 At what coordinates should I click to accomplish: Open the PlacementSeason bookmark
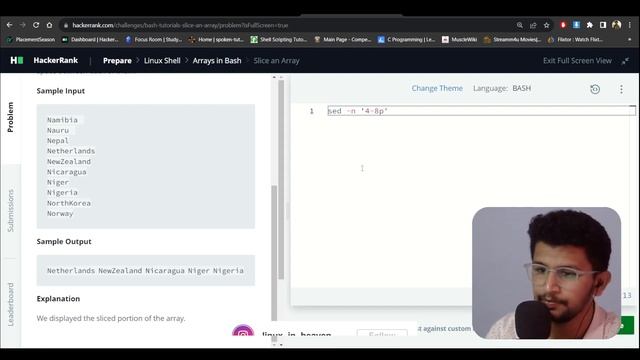point(31,40)
